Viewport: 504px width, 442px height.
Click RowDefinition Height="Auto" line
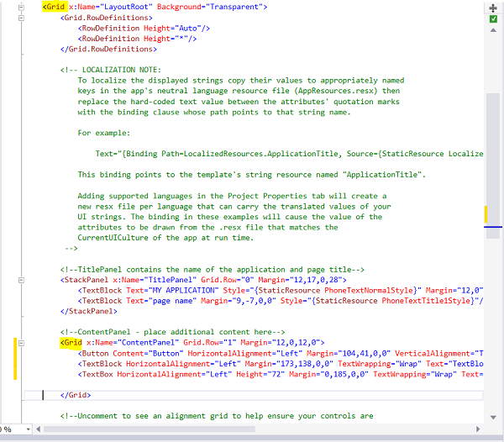(x=144, y=29)
